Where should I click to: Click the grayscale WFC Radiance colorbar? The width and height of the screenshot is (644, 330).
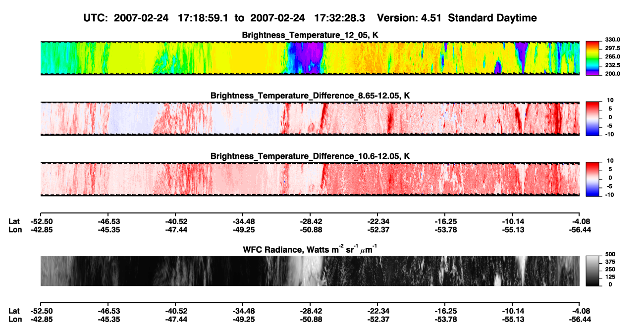(592, 271)
